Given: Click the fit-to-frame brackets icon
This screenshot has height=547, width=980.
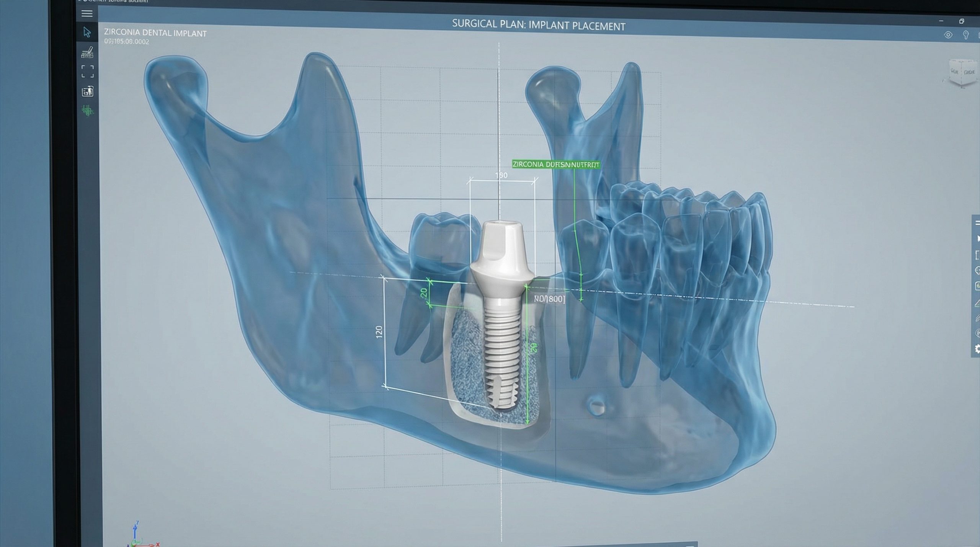Looking at the screenshot, I should [x=87, y=71].
